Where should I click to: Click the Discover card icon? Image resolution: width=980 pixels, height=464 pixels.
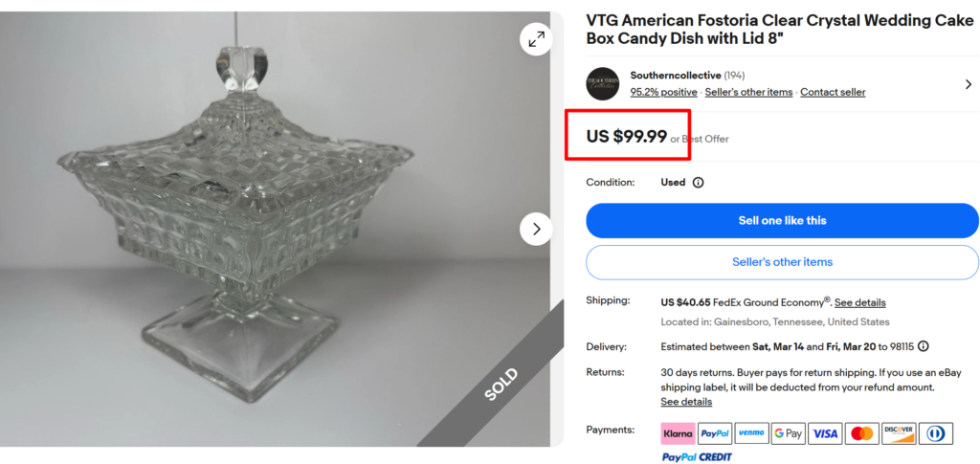[x=898, y=433]
